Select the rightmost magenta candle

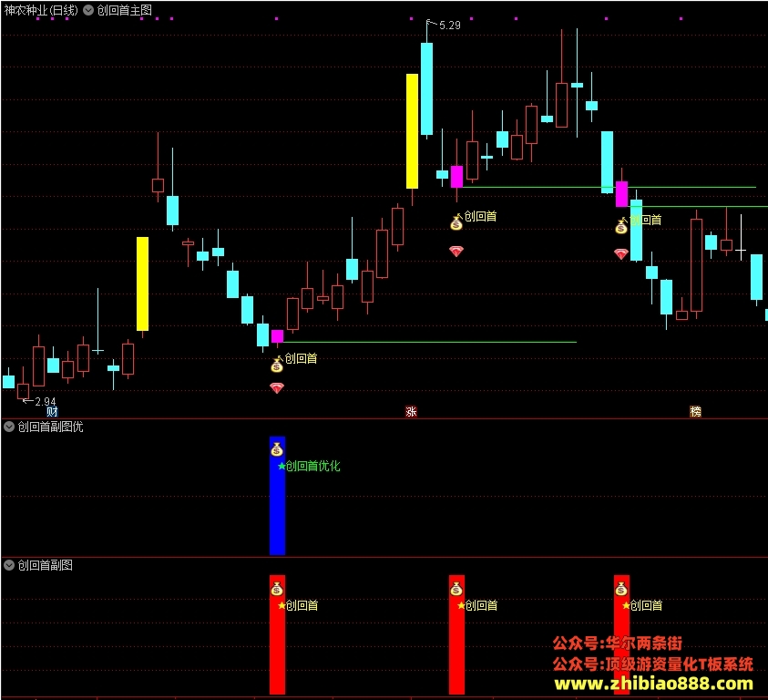pos(621,193)
